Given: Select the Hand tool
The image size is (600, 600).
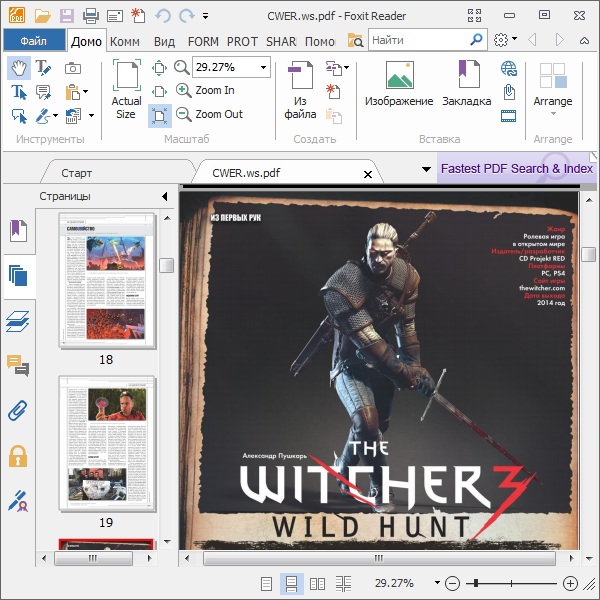Looking at the screenshot, I should 18,67.
